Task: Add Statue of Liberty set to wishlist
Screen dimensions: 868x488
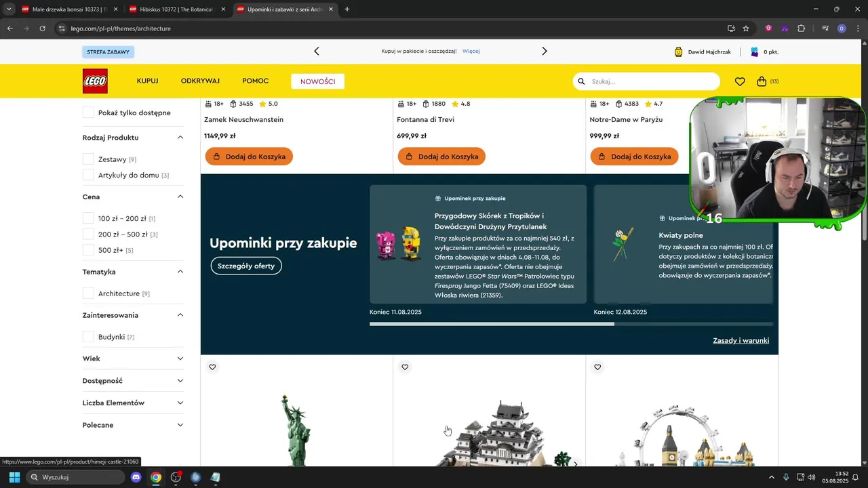Action: [212, 367]
